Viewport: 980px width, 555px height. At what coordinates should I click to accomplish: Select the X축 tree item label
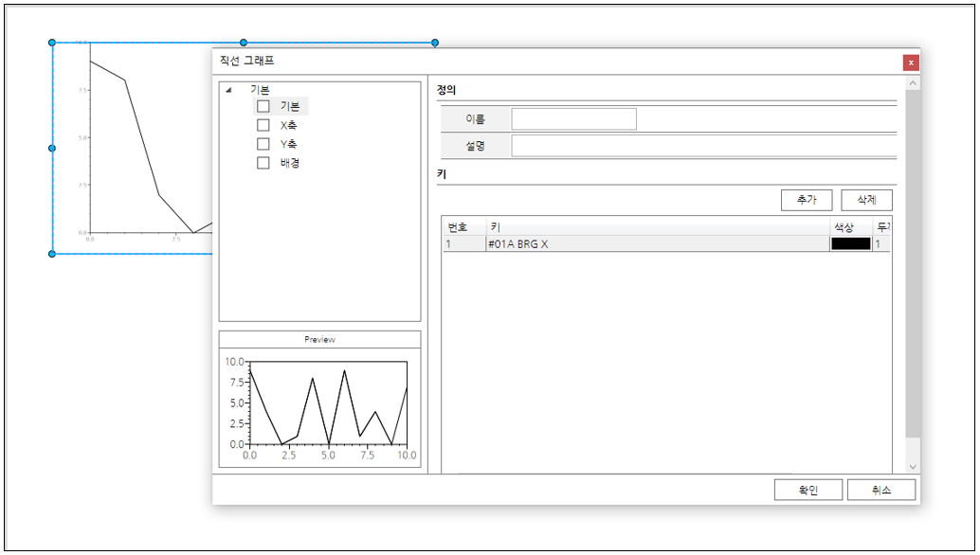[288, 125]
